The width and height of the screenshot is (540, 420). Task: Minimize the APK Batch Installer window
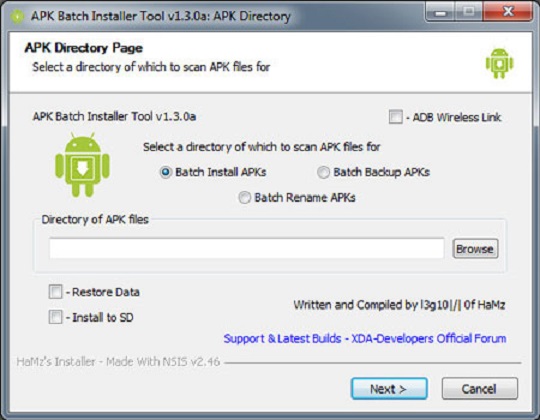coord(440,12)
